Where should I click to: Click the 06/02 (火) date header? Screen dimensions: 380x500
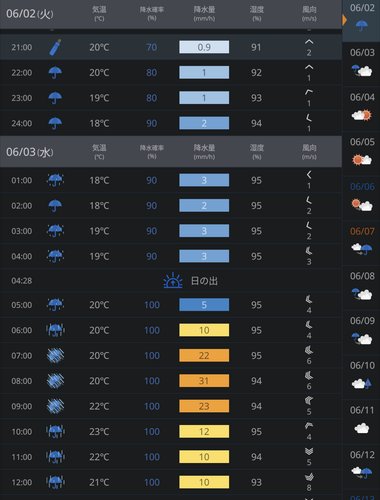coord(30,14)
